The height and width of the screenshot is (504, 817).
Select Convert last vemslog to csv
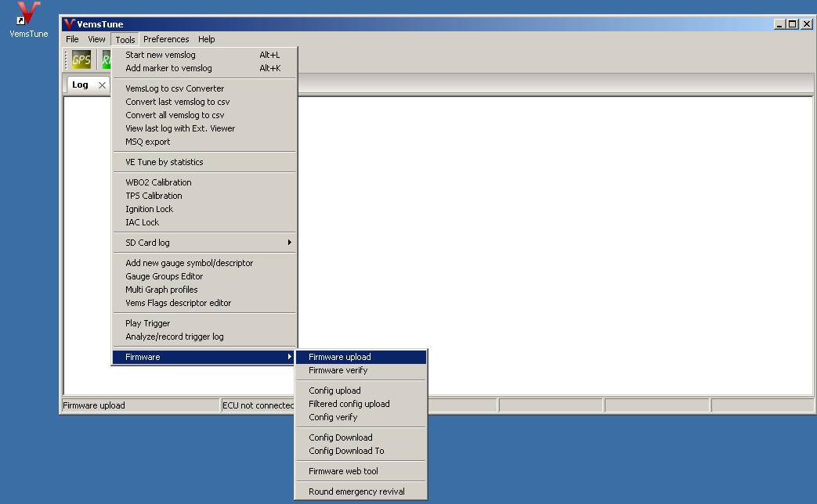point(204,102)
